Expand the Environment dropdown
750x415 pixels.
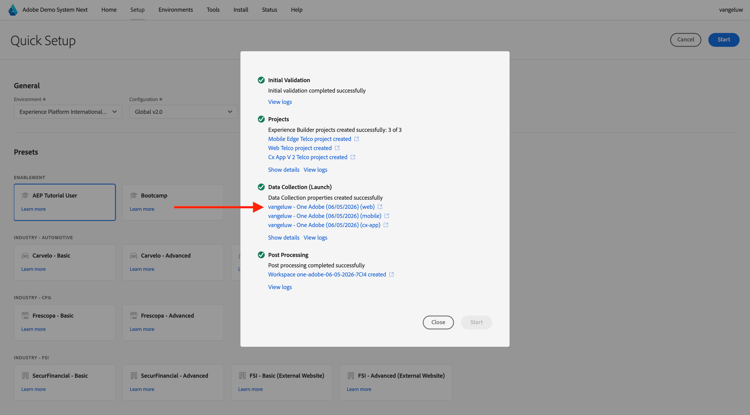[x=68, y=112]
